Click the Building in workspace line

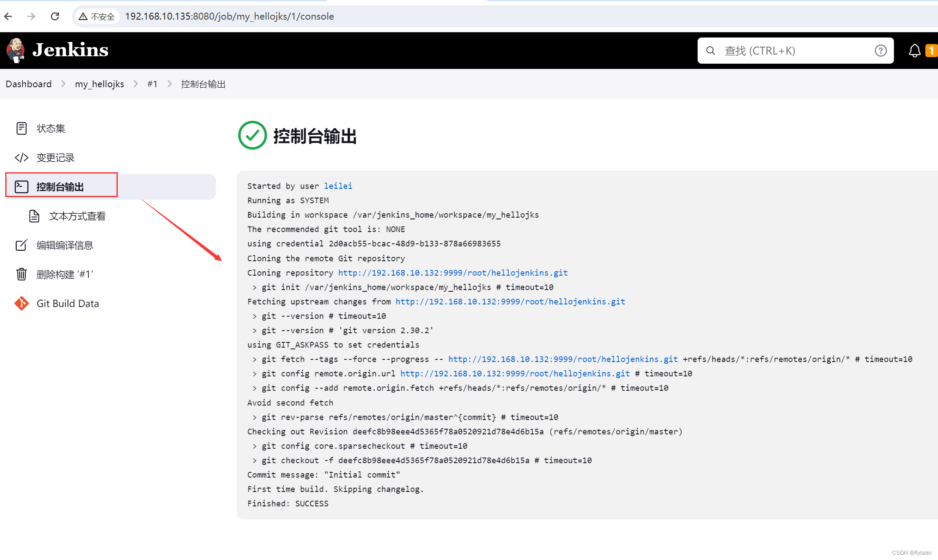click(x=393, y=215)
